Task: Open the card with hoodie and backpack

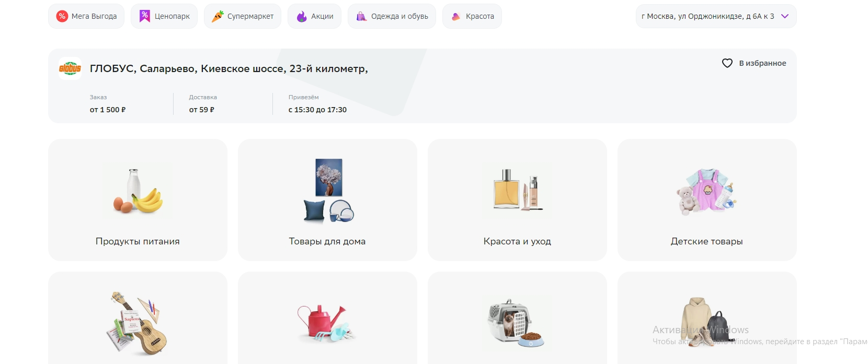Action: click(x=707, y=318)
